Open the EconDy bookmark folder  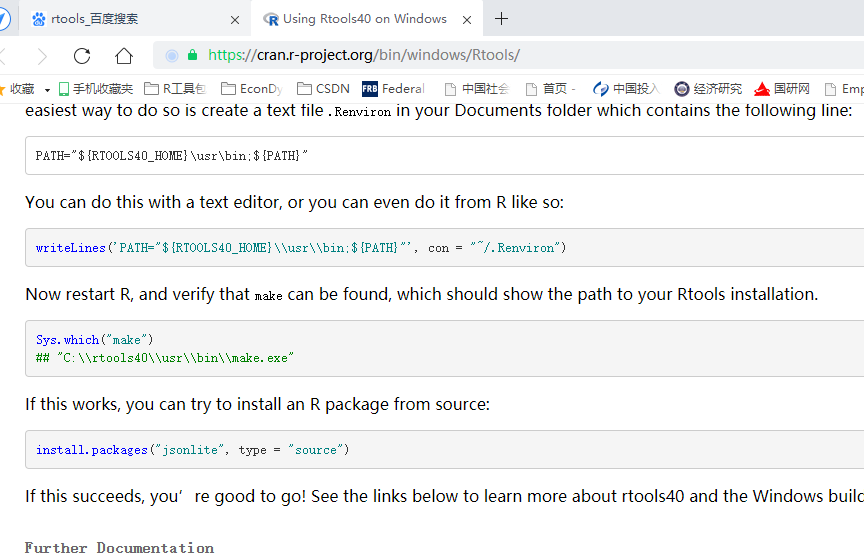click(251, 89)
